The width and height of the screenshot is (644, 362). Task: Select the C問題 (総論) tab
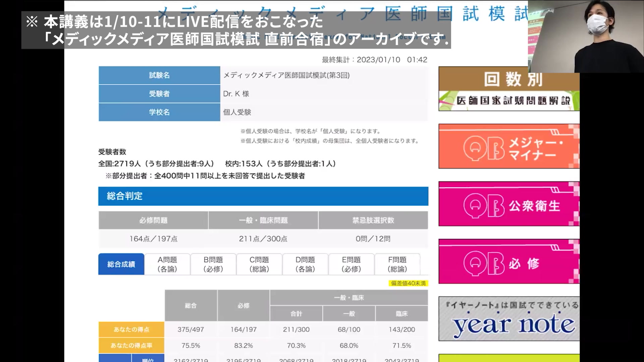(259, 264)
